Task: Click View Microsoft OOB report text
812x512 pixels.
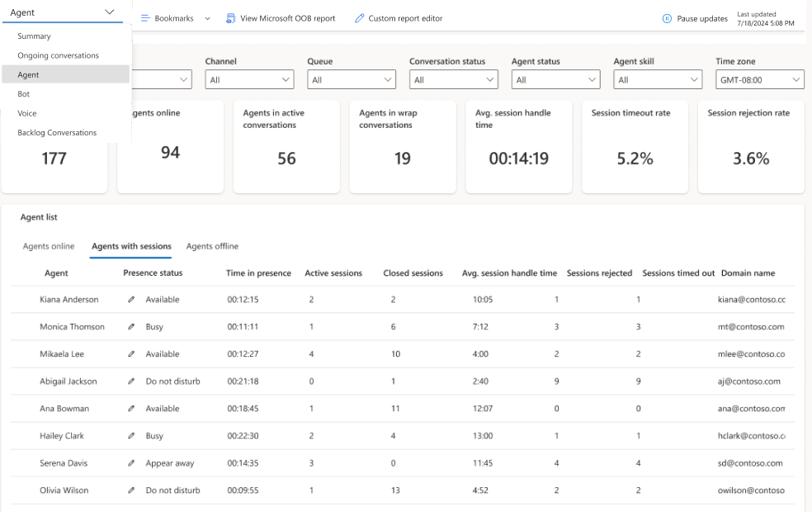Action: 288,18
